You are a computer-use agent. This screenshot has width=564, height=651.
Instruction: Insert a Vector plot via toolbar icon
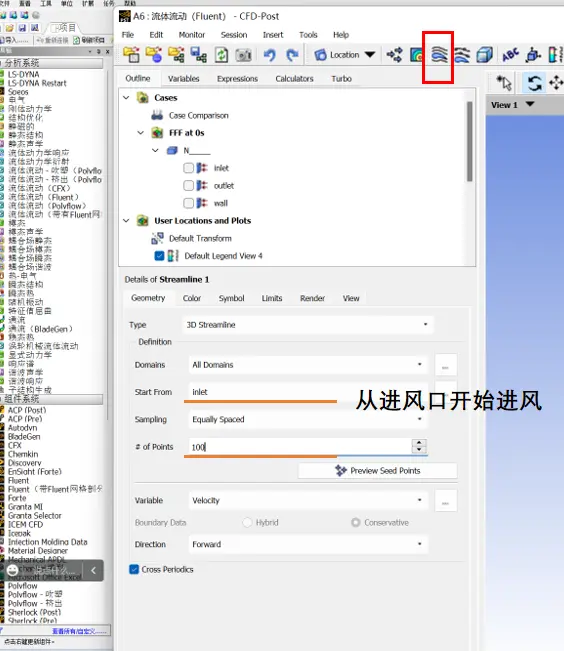(x=394, y=55)
